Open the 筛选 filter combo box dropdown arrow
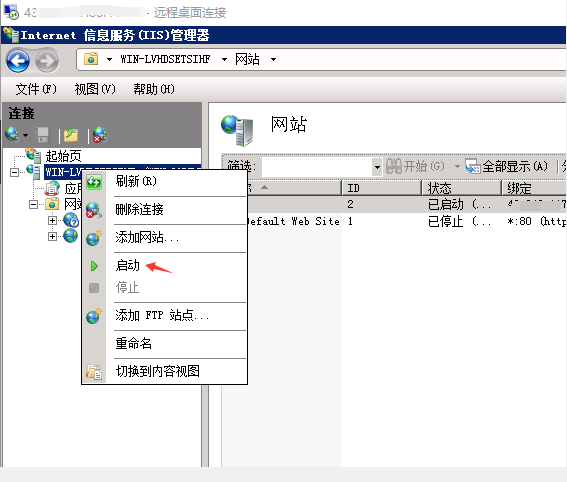 (x=377, y=167)
